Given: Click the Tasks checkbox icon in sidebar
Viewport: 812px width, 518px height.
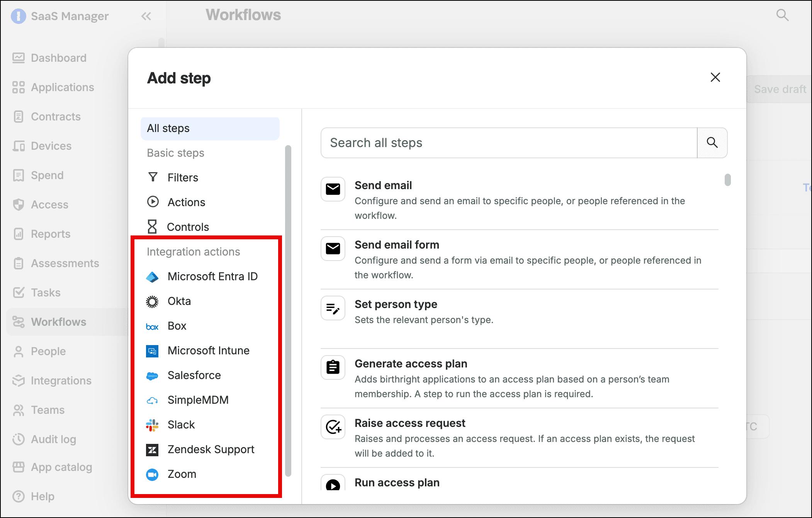Looking at the screenshot, I should [18, 293].
